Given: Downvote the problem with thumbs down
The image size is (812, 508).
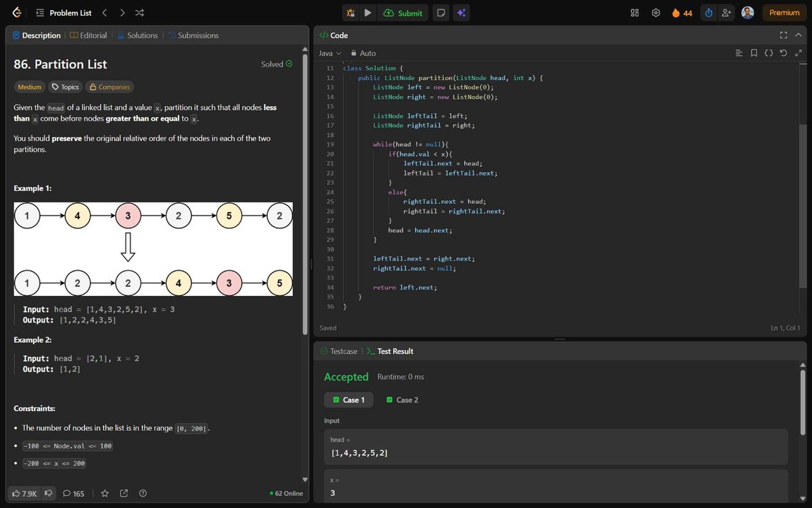Looking at the screenshot, I should [49, 494].
